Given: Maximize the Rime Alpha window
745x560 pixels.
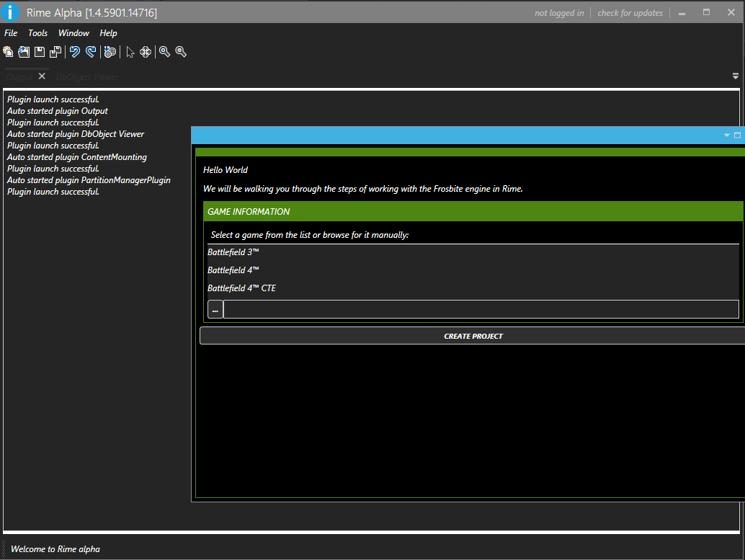Looking at the screenshot, I should click(x=707, y=12).
